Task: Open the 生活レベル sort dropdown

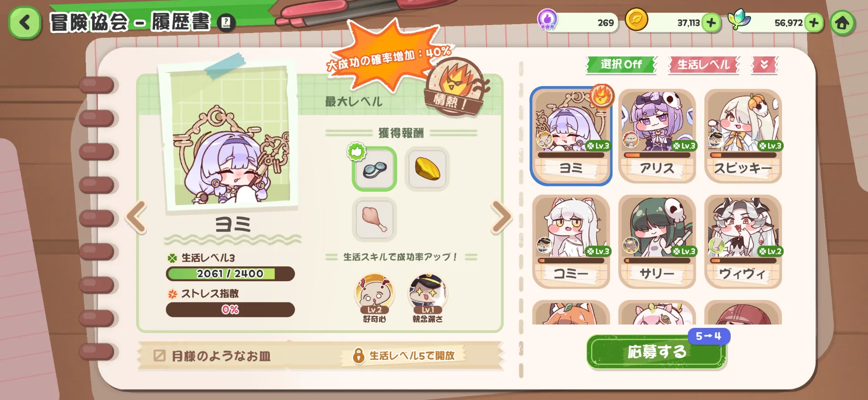Action: (704, 64)
